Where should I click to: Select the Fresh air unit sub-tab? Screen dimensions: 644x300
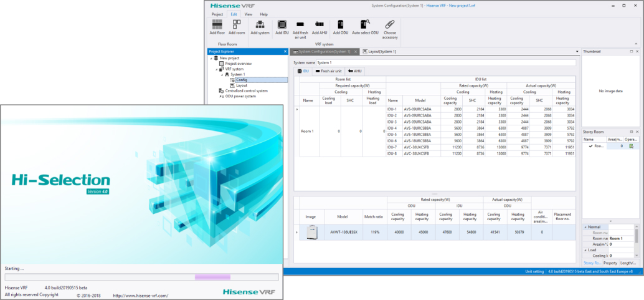tap(329, 71)
